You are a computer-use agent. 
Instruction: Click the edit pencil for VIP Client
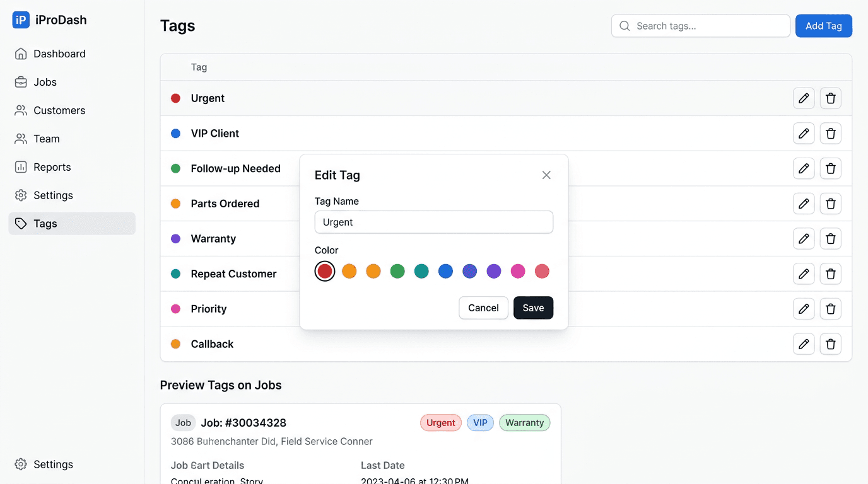804,133
